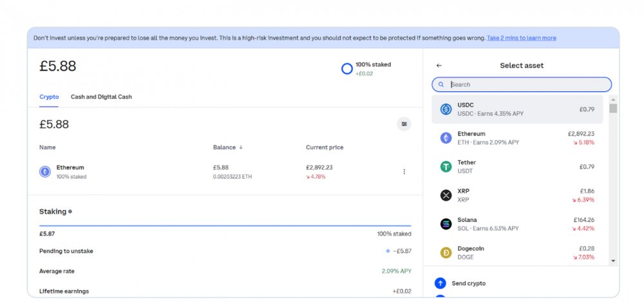The image size is (644, 303).
Task: Click the Ethereum icon in holdings table
Action: click(x=45, y=172)
